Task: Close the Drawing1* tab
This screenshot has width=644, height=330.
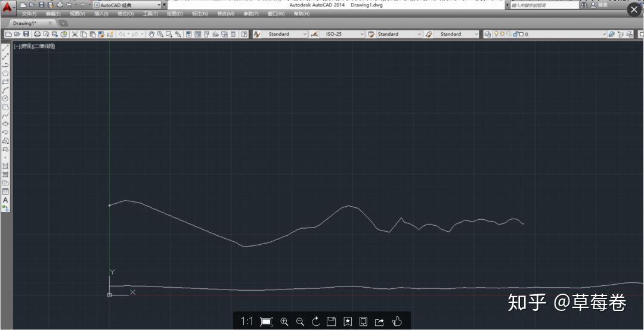Action: coord(50,23)
